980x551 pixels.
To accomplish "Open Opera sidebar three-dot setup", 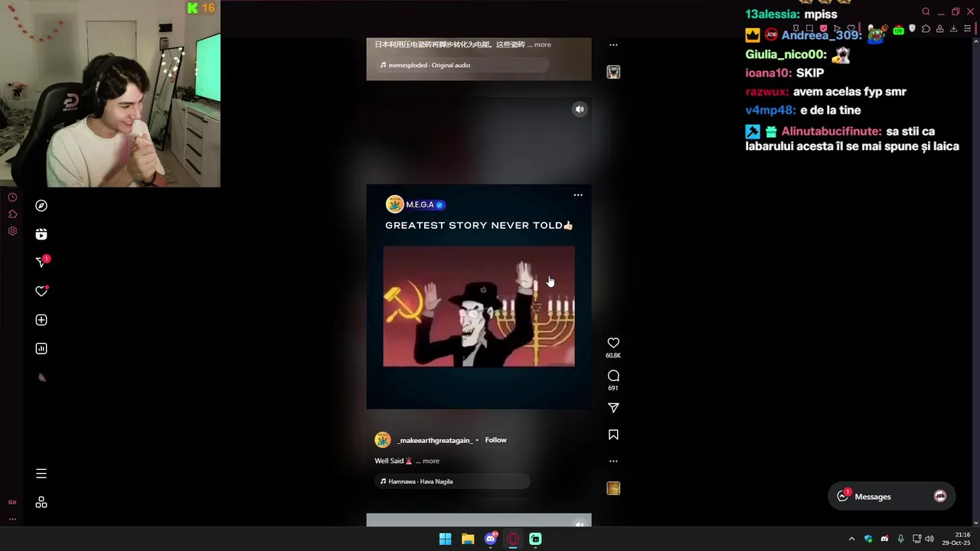I will point(12,519).
